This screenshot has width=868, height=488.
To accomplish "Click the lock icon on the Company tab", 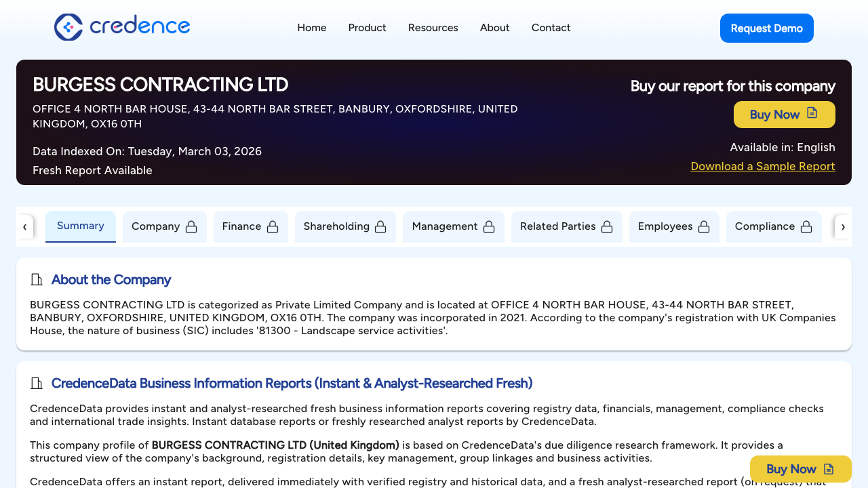I will tap(191, 226).
